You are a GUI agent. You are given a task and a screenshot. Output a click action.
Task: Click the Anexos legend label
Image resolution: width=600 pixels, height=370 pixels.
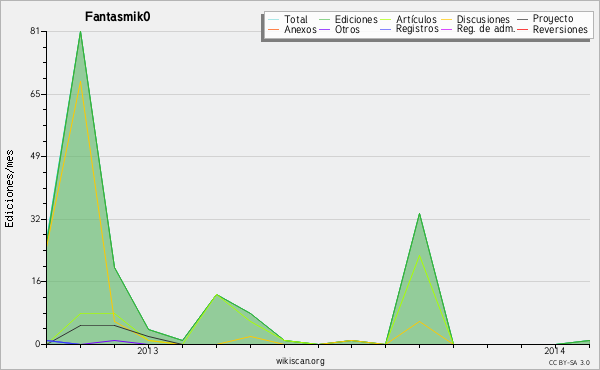(x=300, y=30)
